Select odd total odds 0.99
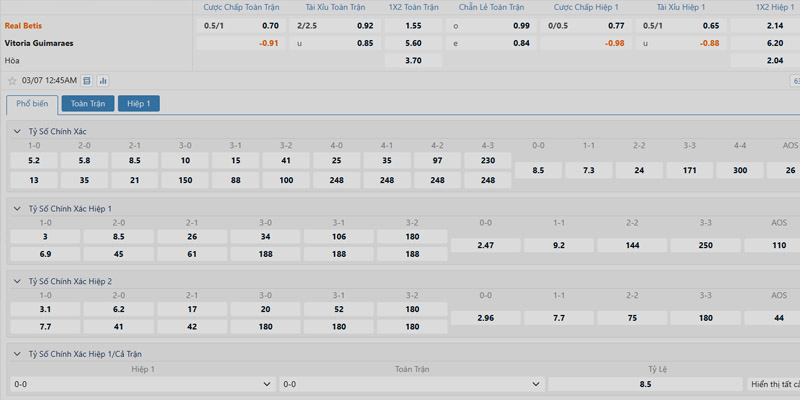 [491, 26]
